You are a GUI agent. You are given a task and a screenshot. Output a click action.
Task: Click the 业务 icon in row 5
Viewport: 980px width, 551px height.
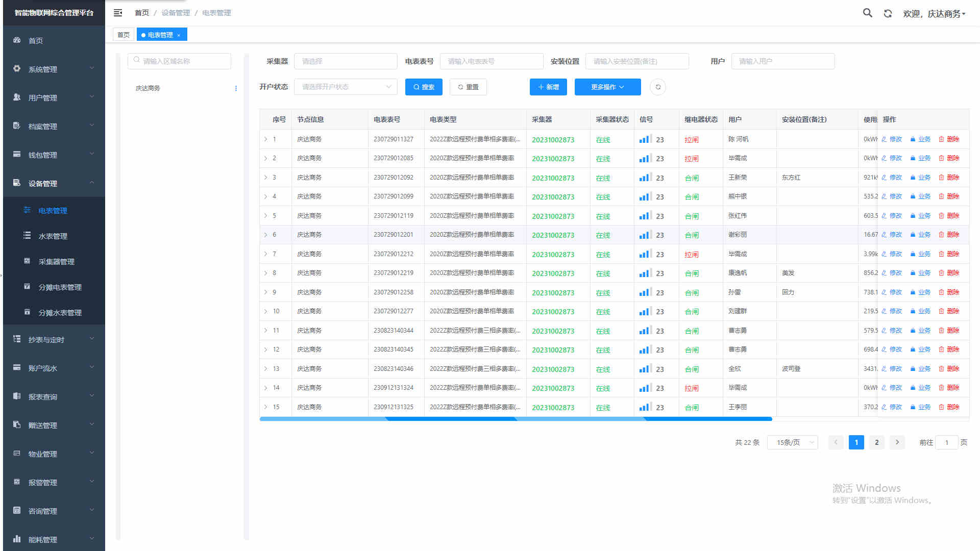[913, 216]
